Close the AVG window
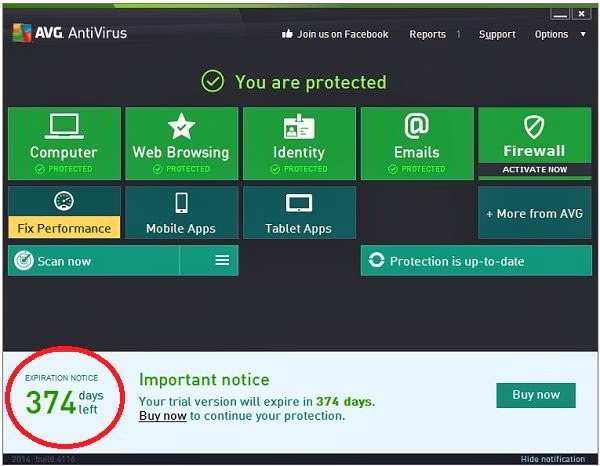The width and height of the screenshot is (600, 466). coord(582,14)
